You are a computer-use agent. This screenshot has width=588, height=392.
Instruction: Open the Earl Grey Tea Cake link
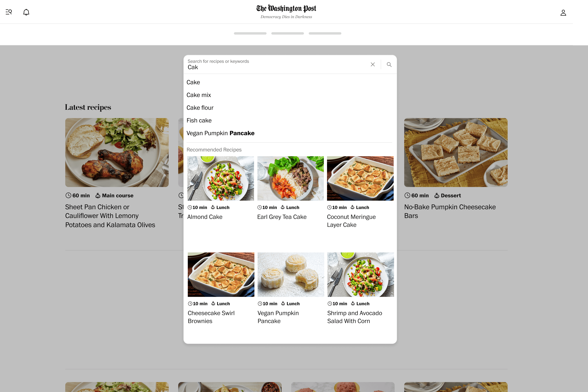[x=282, y=217]
